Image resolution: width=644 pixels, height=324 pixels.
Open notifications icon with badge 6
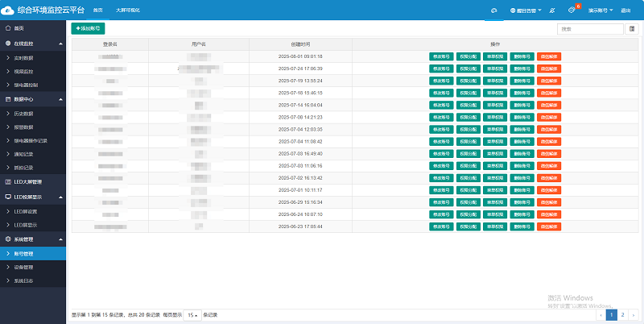[572, 10]
